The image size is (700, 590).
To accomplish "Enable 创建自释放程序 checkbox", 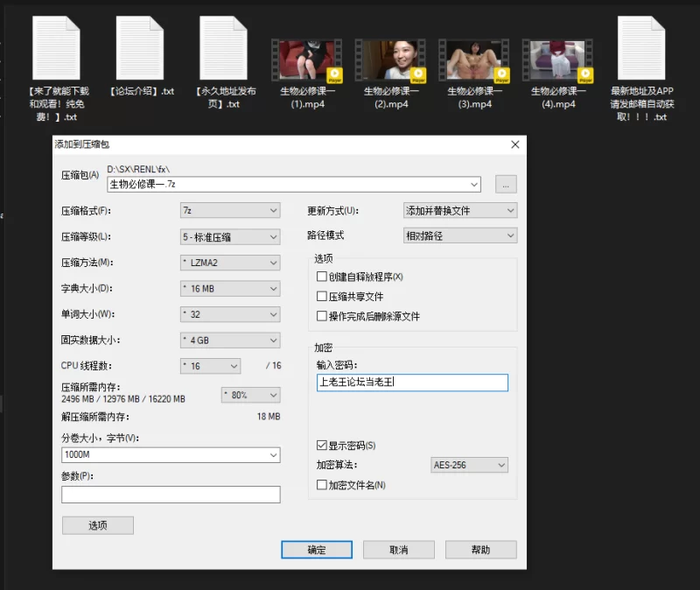I will coord(322,276).
